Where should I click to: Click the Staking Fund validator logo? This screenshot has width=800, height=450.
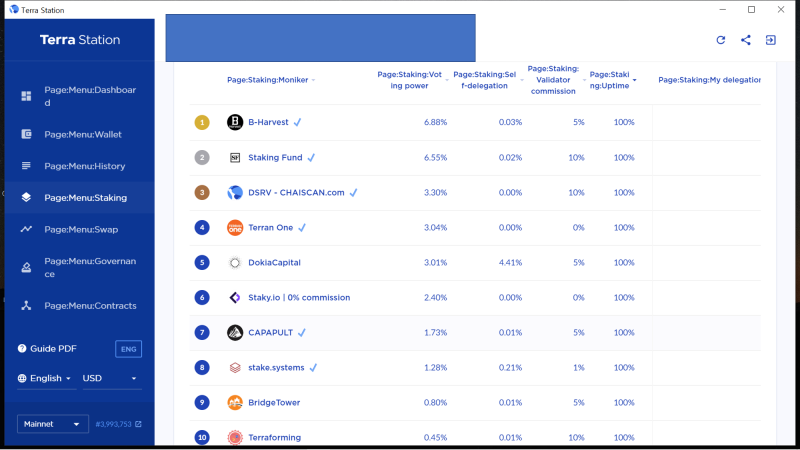pos(235,158)
